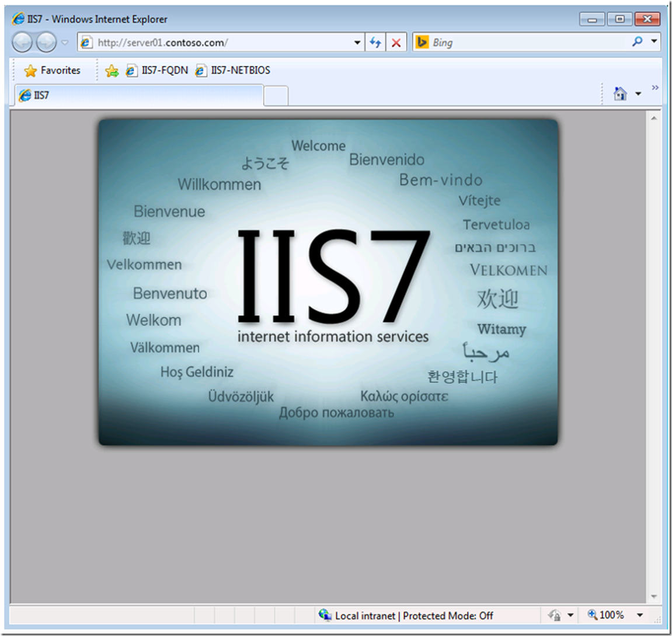Expand the address bar history dropdown
The image size is (672, 636).
point(357,43)
